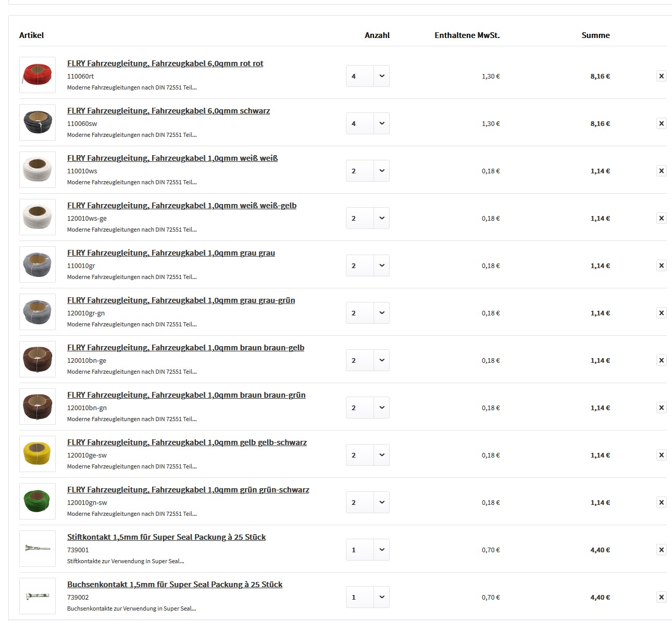This screenshot has height=621, width=672.
Task: Open the Stiftkontakt pin product image
Action: click(38, 549)
